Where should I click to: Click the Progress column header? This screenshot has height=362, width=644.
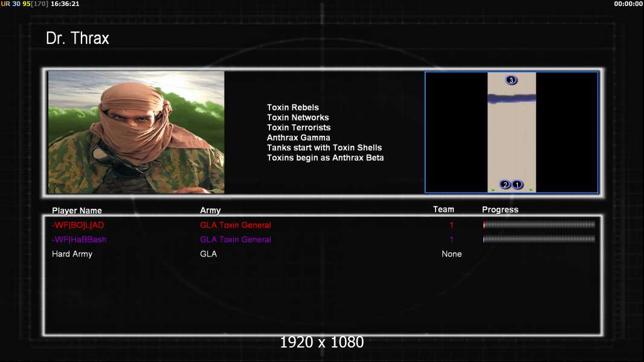point(500,210)
